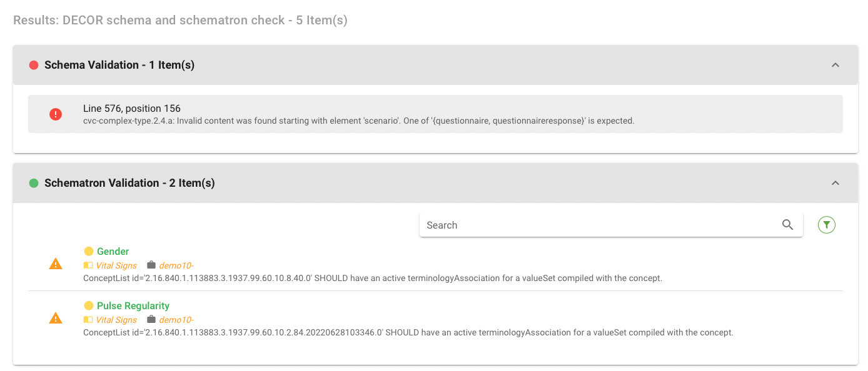Click the green filter icon button

pos(826,225)
